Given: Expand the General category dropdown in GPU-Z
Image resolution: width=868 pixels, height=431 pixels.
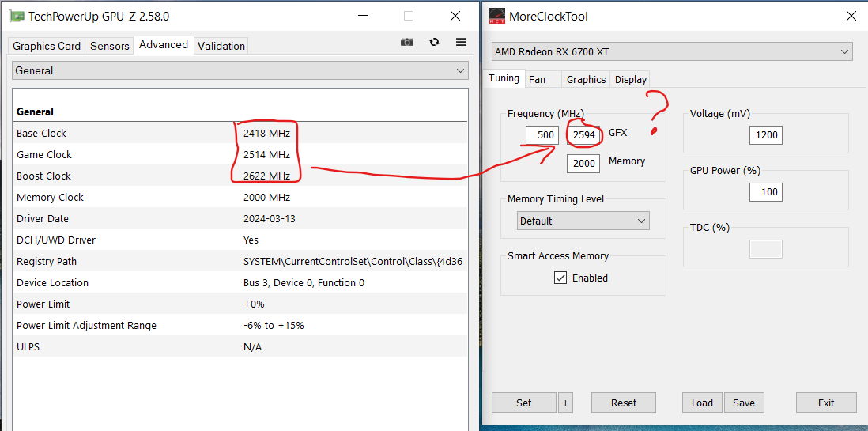Looking at the screenshot, I should point(240,70).
